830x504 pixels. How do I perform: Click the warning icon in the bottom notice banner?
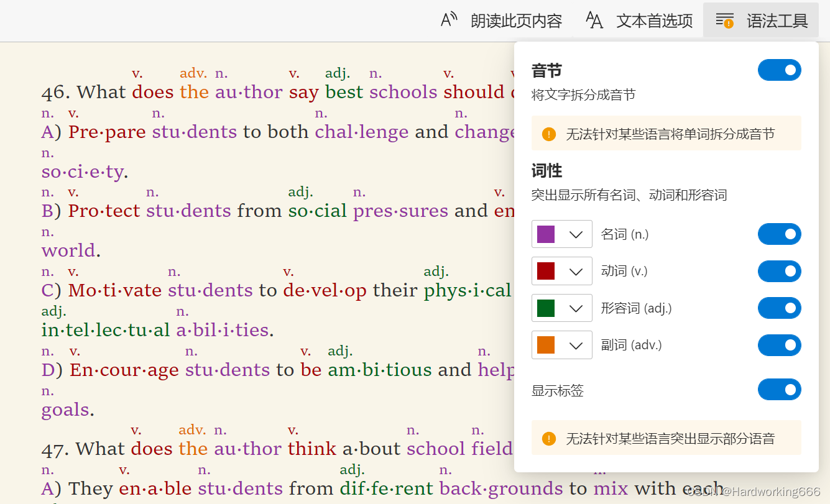click(548, 438)
